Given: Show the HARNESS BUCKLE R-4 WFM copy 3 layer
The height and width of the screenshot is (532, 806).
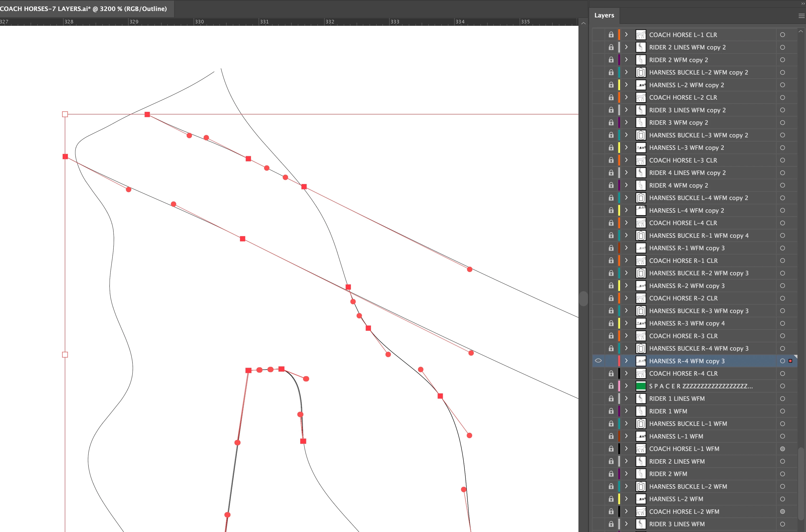Looking at the screenshot, I should (x=598, y=348).
